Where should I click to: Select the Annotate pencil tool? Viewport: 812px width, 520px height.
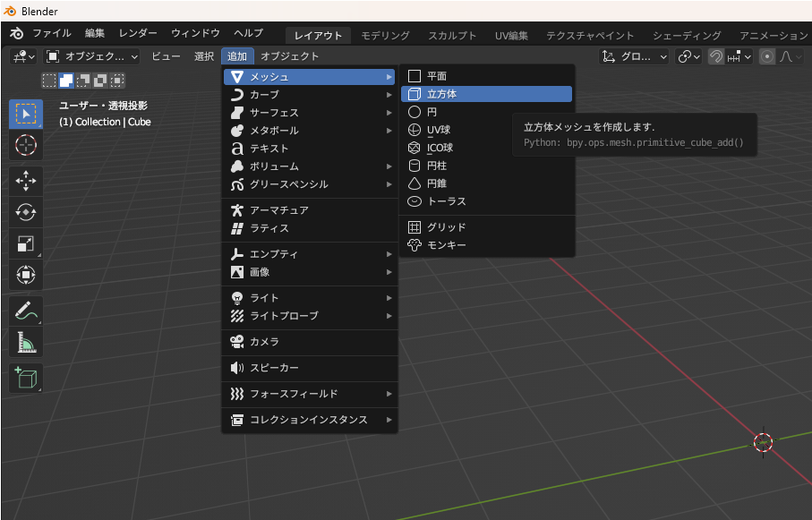26,311
